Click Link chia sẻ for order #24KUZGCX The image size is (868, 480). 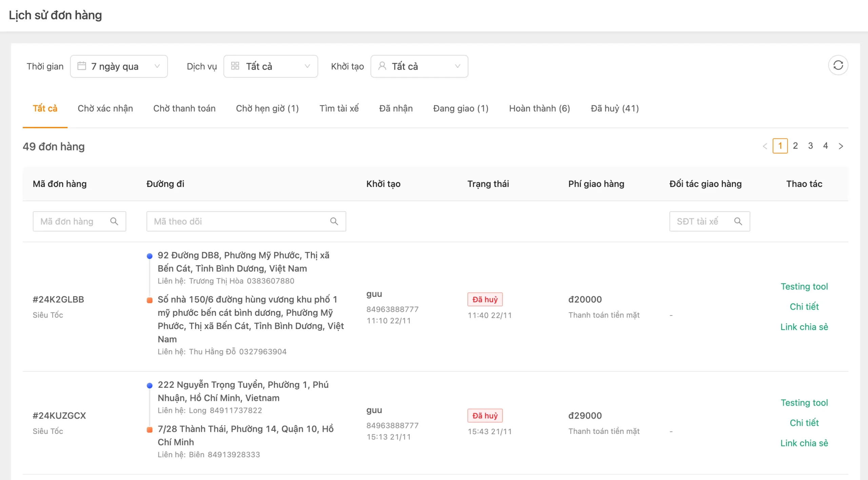[804, 443]
